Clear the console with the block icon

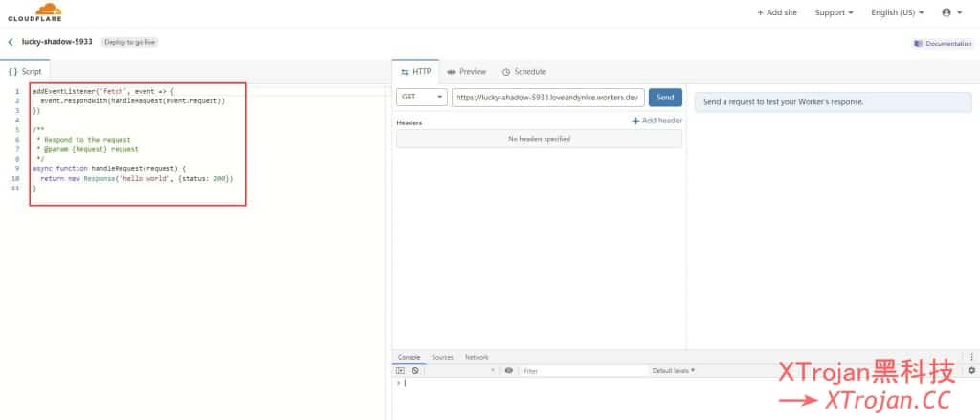pyautogui.click(x=414, y=370)
